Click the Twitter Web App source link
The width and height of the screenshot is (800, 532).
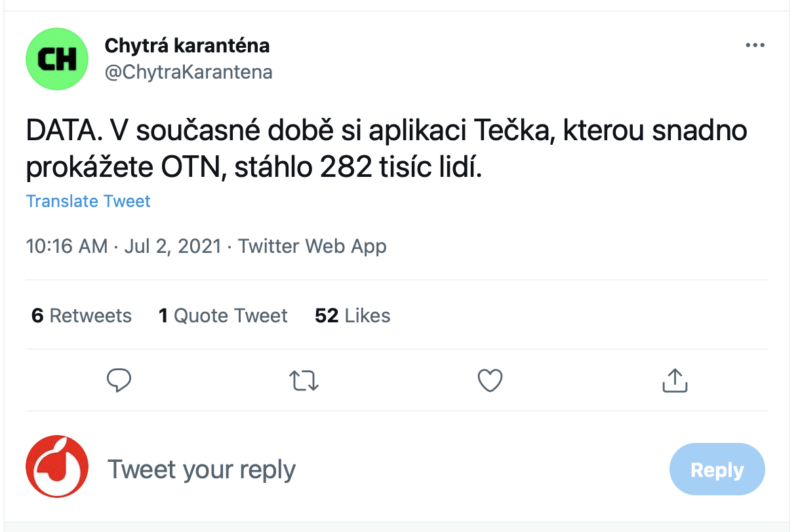coord(312,246)
